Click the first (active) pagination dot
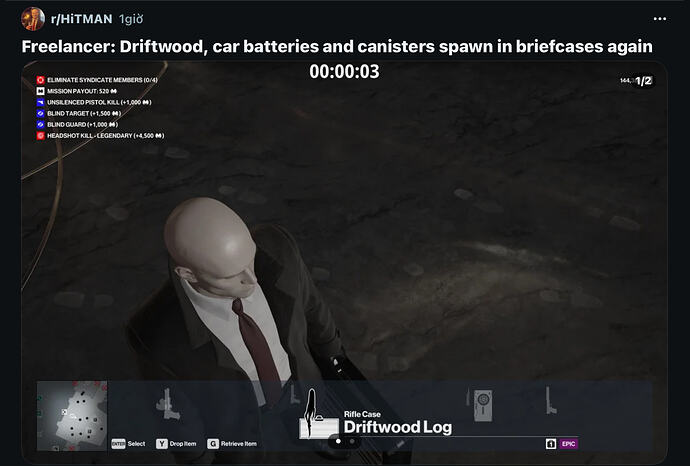This screenshot has height=466, width=690. click(x=338, y=441)
